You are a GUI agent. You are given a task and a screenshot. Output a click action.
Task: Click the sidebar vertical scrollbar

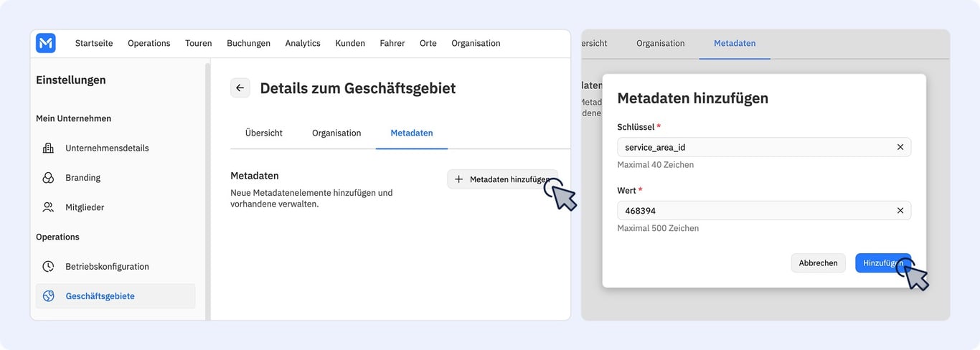pos(208,190)
